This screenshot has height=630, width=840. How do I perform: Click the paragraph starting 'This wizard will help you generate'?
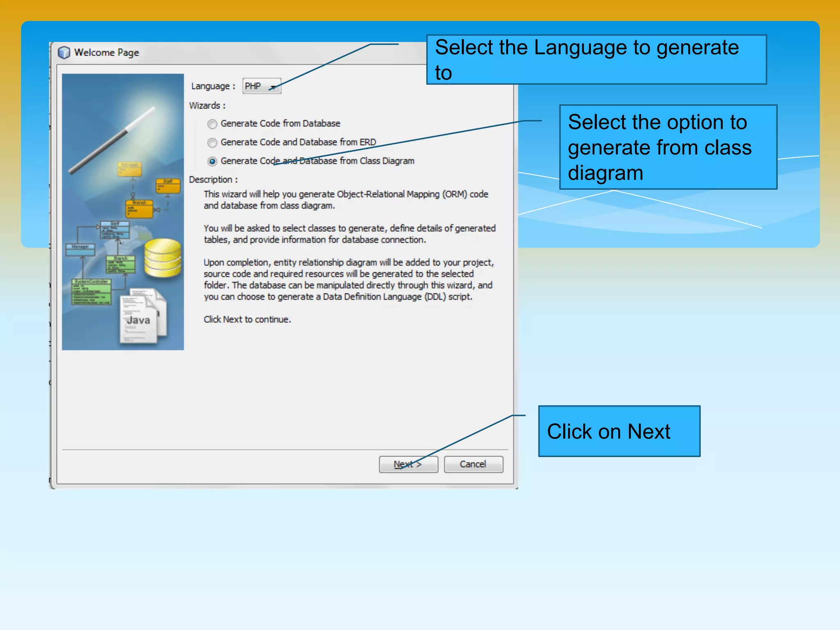click(346, 200)
